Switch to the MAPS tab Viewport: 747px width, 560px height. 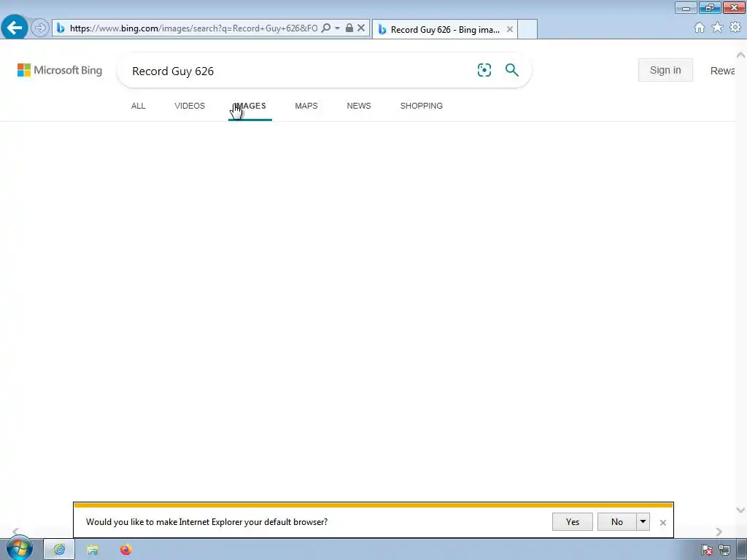[306, 106]
